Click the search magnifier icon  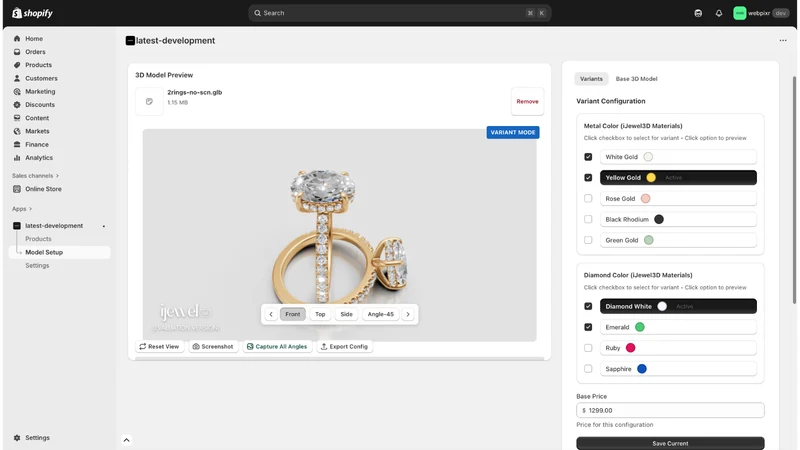(257, 13)
